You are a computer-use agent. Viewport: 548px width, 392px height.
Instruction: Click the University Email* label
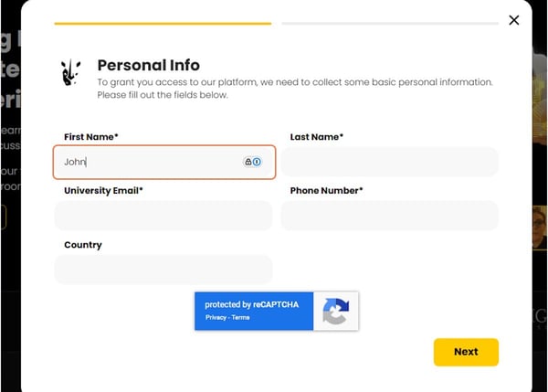103,191
